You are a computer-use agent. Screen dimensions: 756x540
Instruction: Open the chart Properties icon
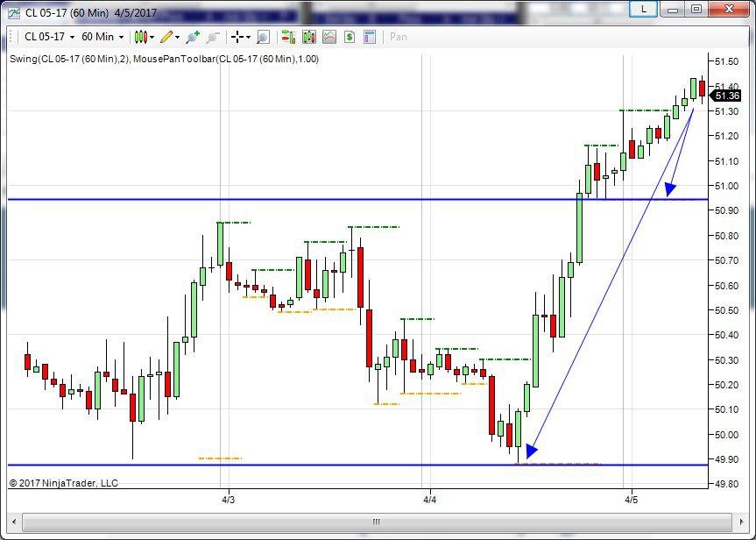(370, 37)
